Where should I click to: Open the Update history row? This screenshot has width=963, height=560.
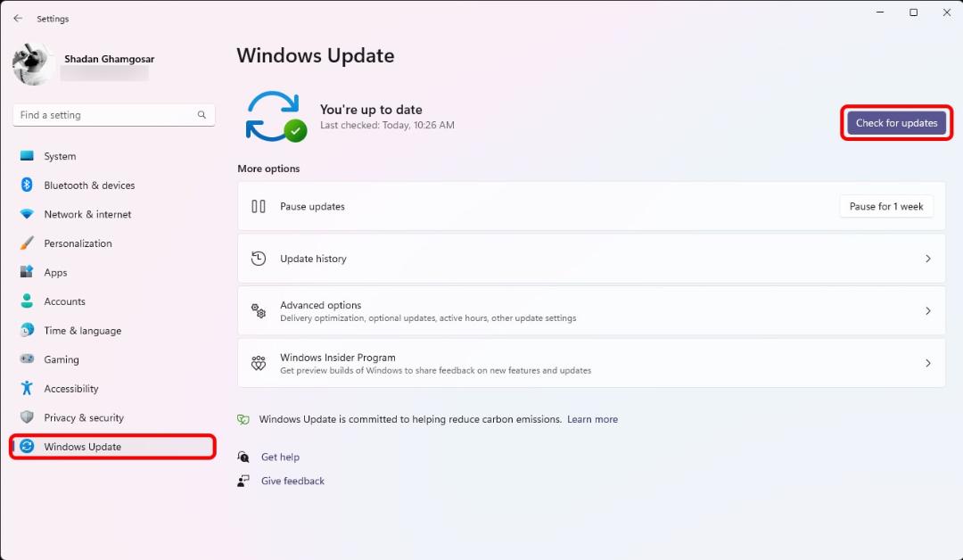coord(591,259)
